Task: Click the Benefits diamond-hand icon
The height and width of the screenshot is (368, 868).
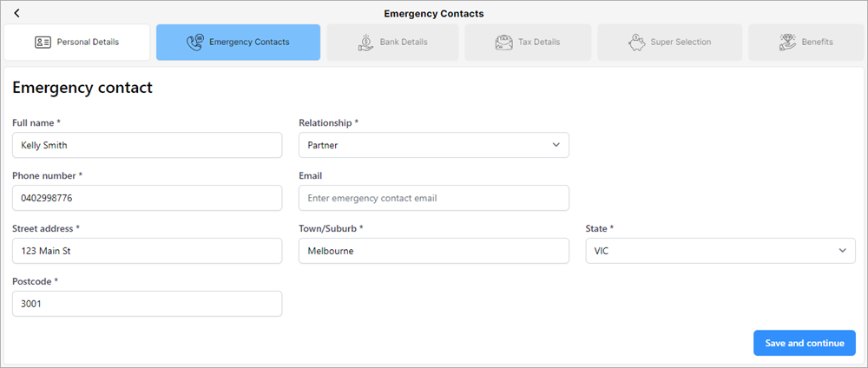Action: (x=788, y=43)
